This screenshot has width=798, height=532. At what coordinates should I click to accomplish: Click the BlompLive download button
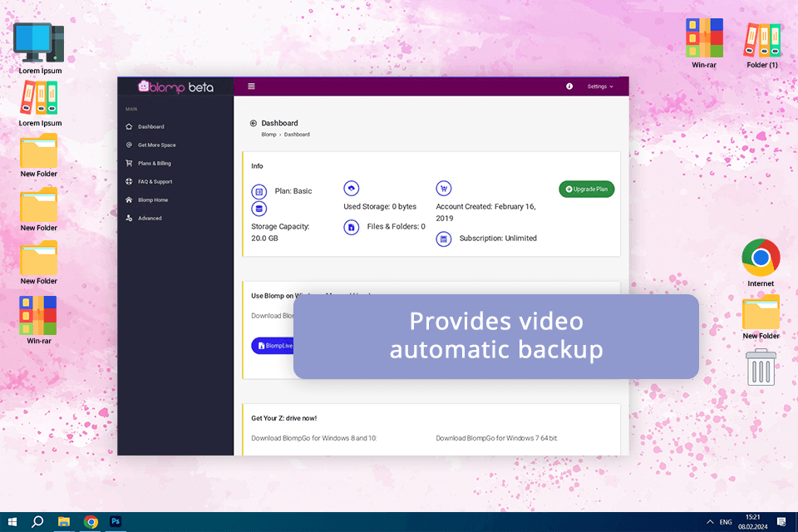click(273, 346)
